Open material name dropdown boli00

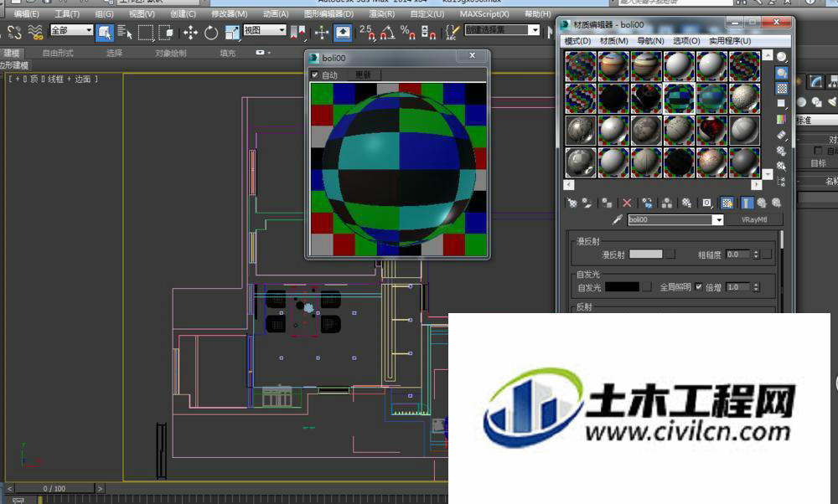coord(718,220)
